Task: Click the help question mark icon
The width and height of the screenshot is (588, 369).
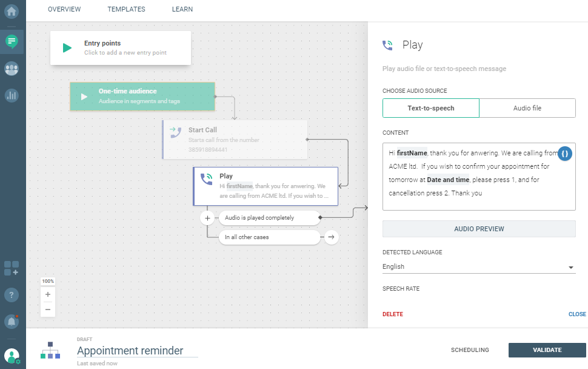Action: (x=12, y=295)
